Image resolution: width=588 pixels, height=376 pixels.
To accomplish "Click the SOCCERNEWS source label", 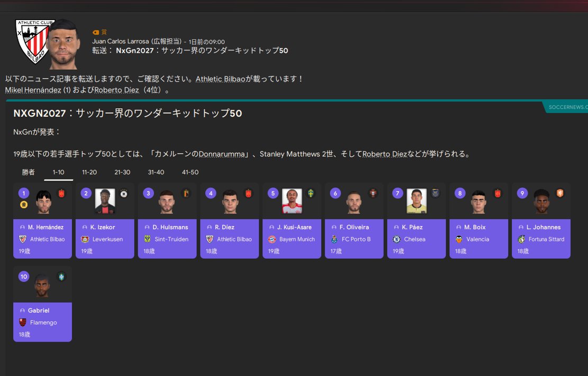I will tap(567, 107).
